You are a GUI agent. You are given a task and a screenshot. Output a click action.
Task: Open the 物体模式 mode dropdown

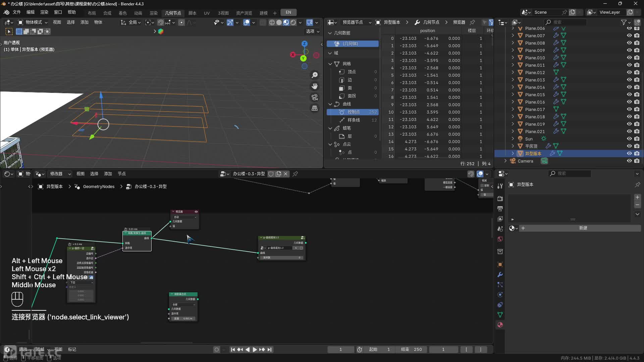(x=33, y=22)
